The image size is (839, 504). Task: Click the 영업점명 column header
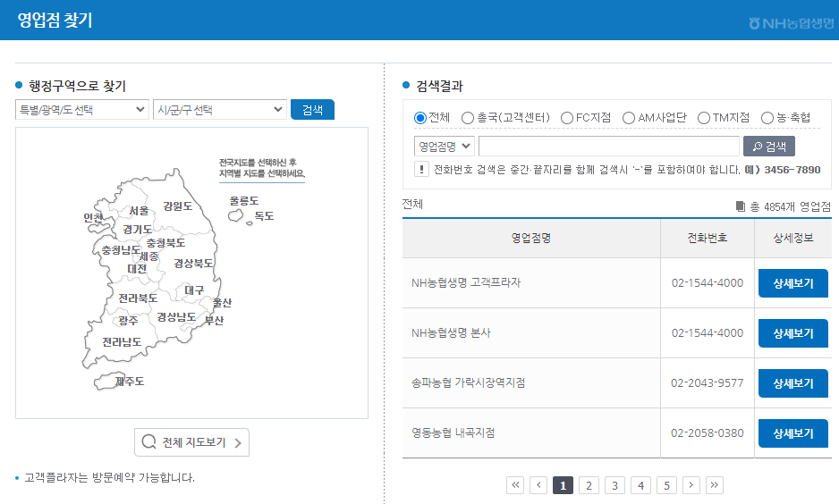[531, 239]
